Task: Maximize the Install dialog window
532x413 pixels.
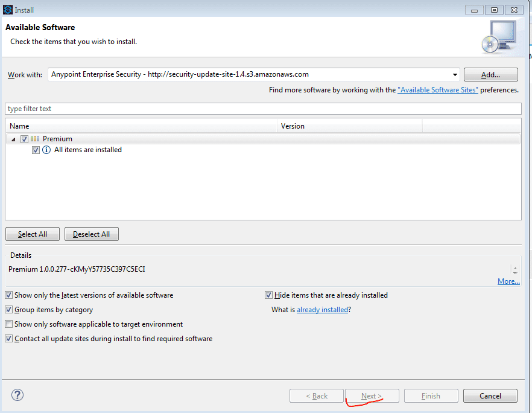Action: [x=495, y=10]
